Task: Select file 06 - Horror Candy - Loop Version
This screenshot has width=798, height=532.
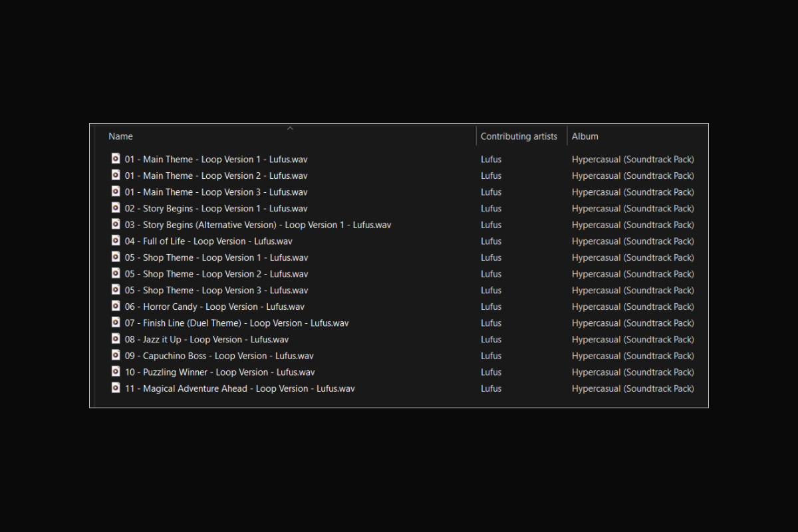Action: (x=215, y=307)
